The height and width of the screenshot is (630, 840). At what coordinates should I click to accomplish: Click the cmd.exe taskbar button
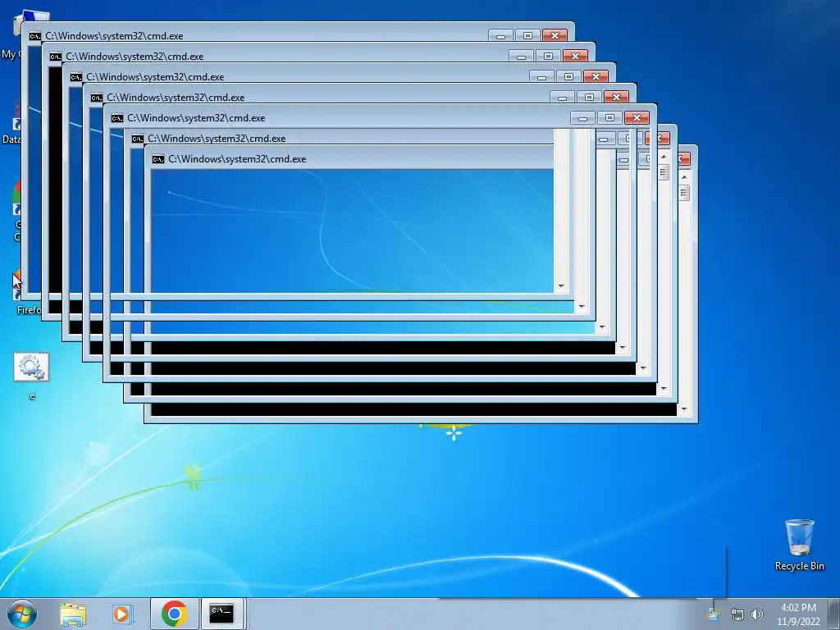click(221, 614)
